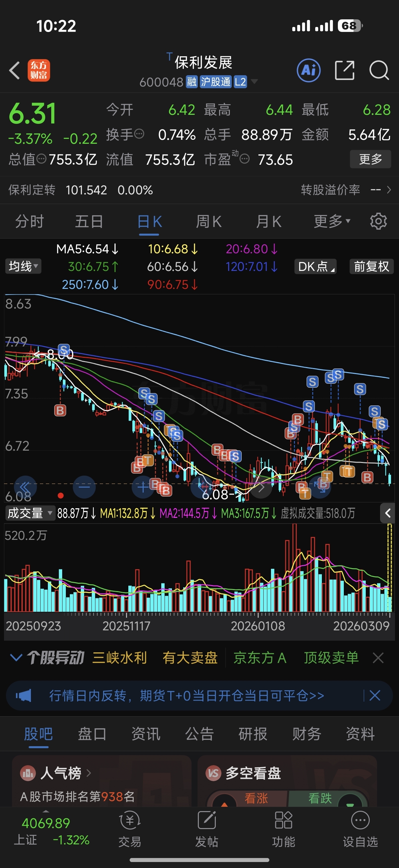Tap the share export icon

coord(344,71)
